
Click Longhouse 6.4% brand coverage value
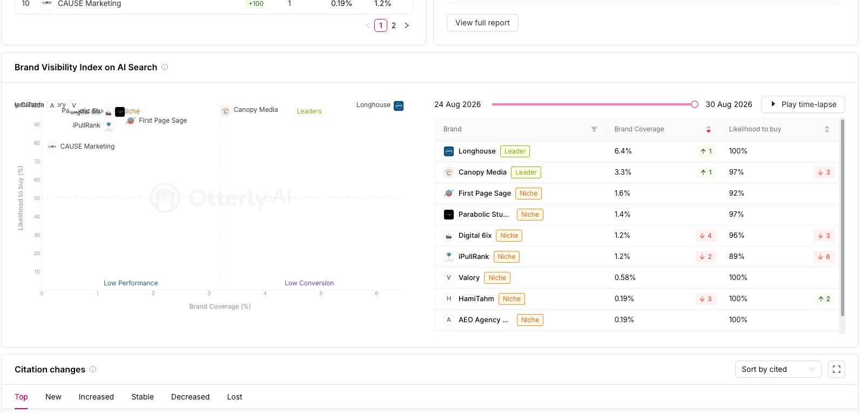coord(623,151)
